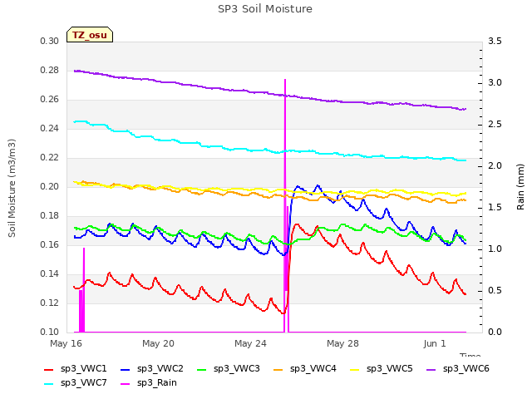Click the 0.16 soil moisture tick label

50,245
